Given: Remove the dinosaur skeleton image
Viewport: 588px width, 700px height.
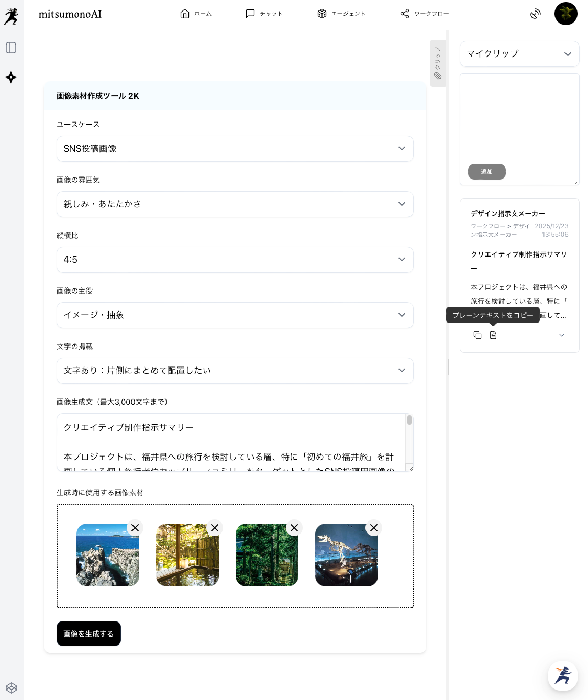Looking at the screenshot, I should tap(374, 528).
